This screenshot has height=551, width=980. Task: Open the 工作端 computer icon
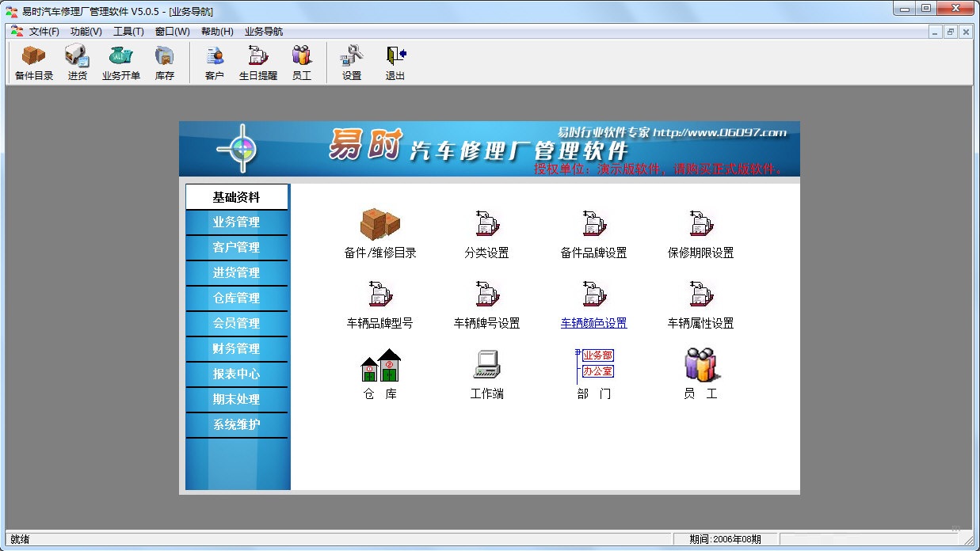(x=486, y=366)
